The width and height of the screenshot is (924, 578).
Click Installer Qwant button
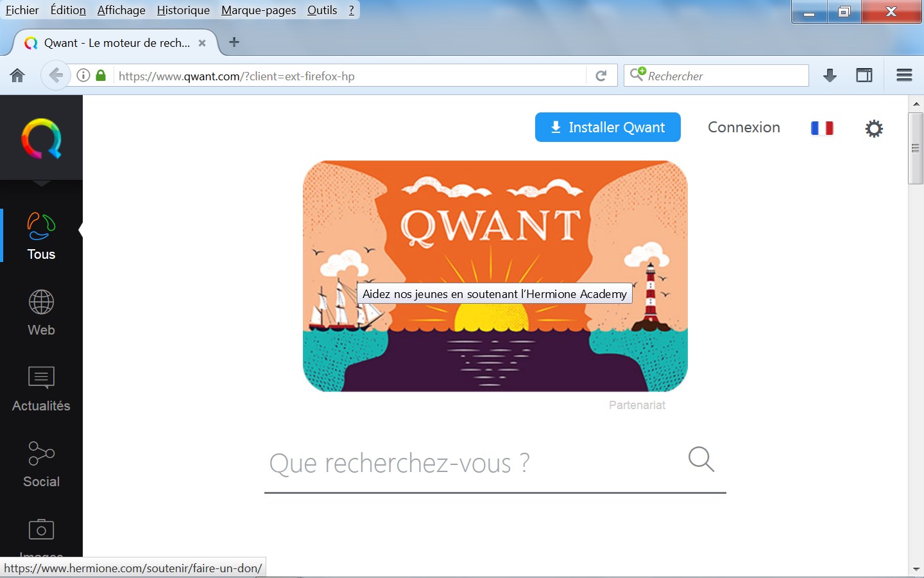608,127
